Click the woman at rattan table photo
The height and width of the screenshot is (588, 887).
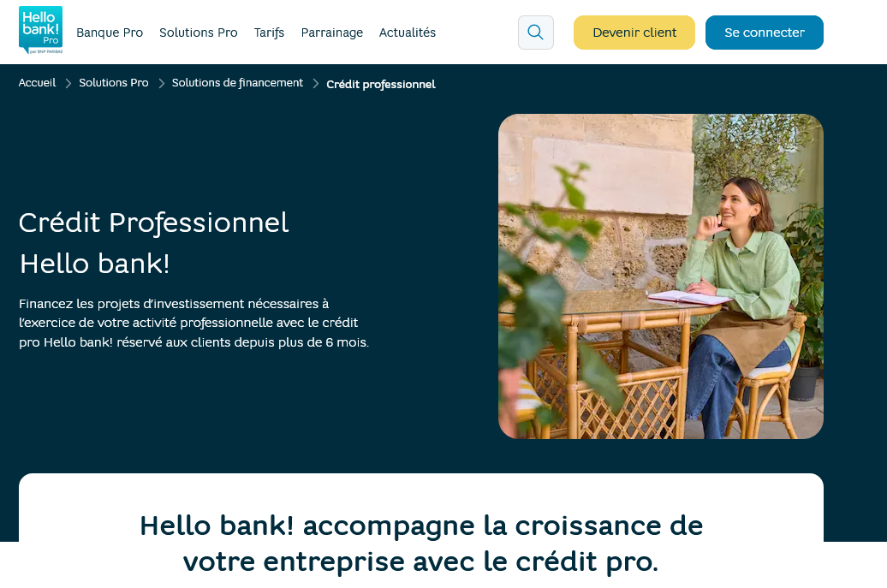click(661, 276)
